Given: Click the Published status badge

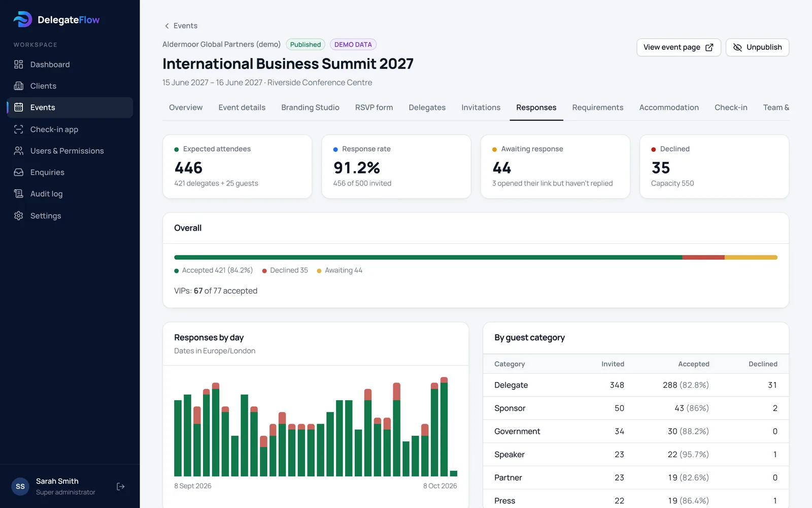Looking at the screenshot, I should [306, 45].
